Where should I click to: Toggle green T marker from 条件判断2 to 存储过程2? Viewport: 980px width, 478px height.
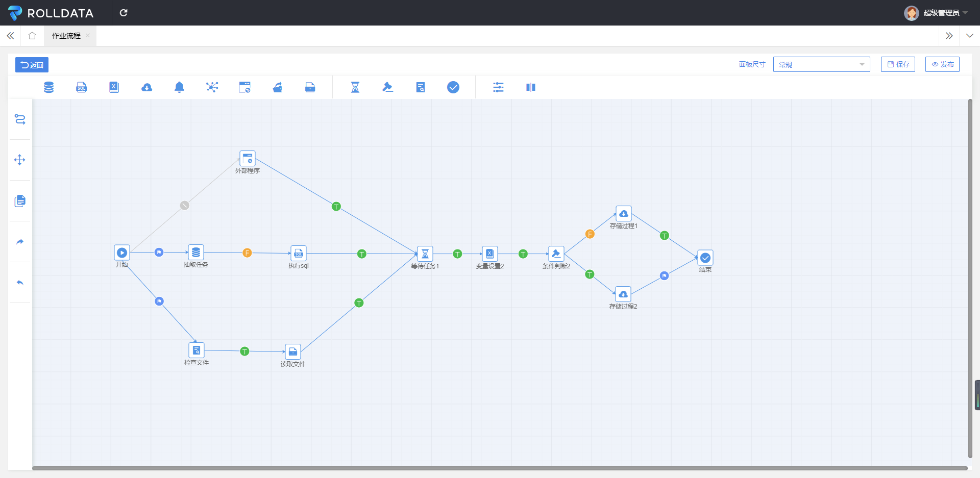point(590,274)
